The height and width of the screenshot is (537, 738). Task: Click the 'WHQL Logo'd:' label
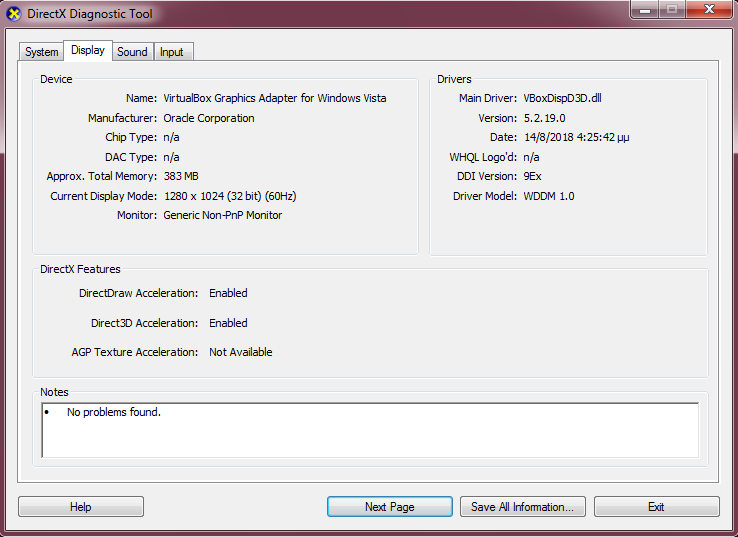point(483,157)
